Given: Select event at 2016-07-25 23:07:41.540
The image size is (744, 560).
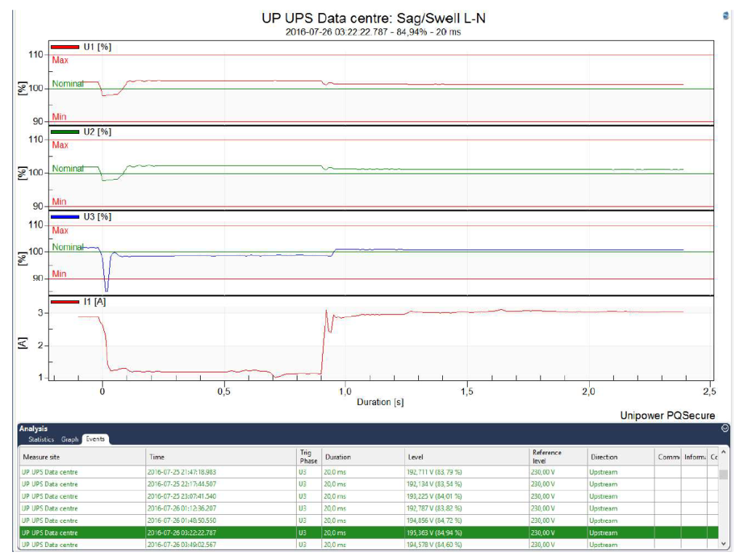Looking at the screenshot, I should pos(368,497).
